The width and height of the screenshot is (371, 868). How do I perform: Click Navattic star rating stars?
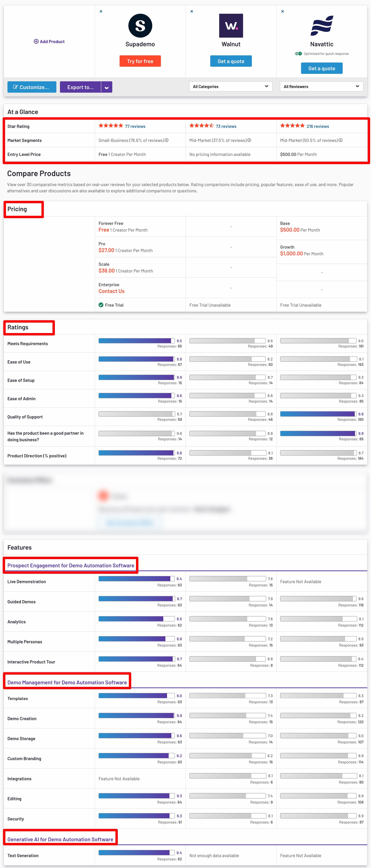(292, 126)
